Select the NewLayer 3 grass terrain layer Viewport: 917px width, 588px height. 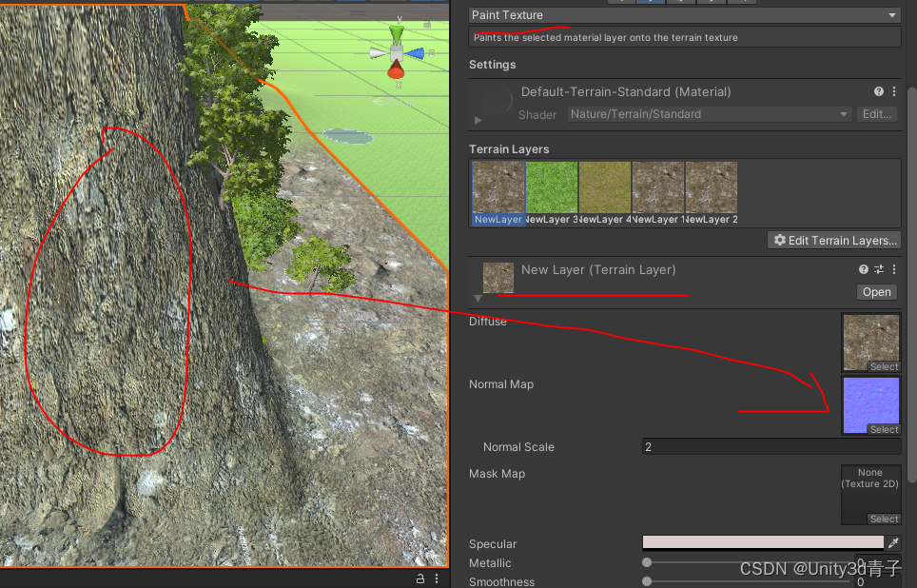552,186
